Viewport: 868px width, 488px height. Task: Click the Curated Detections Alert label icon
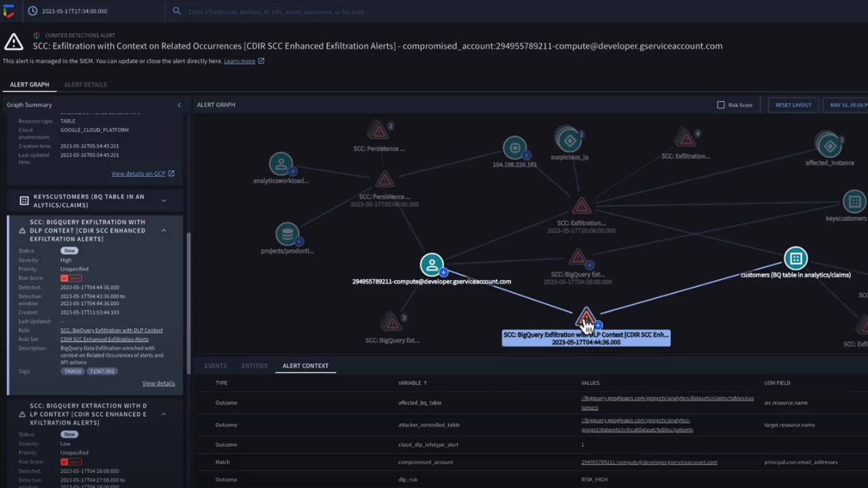[37, 35]
